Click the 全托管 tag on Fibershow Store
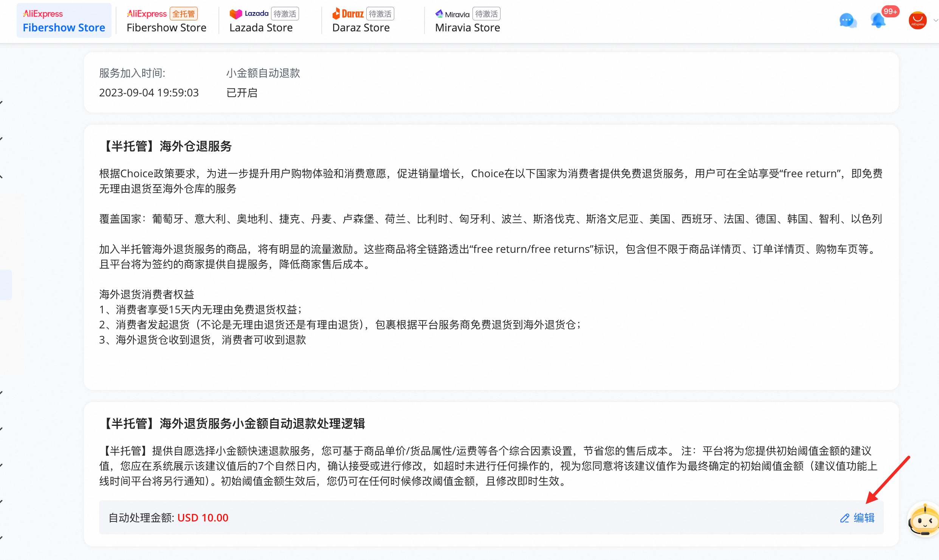 pyautogui.click(x=184, y=13)
